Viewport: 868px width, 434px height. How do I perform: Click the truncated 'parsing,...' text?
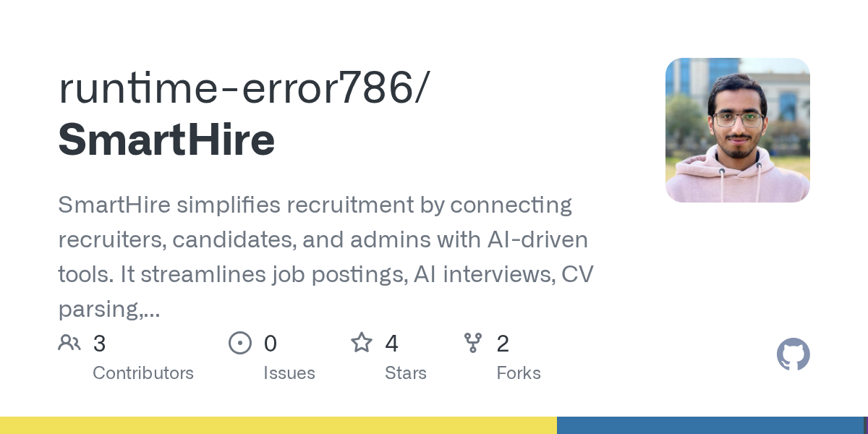tap(109, 310)
